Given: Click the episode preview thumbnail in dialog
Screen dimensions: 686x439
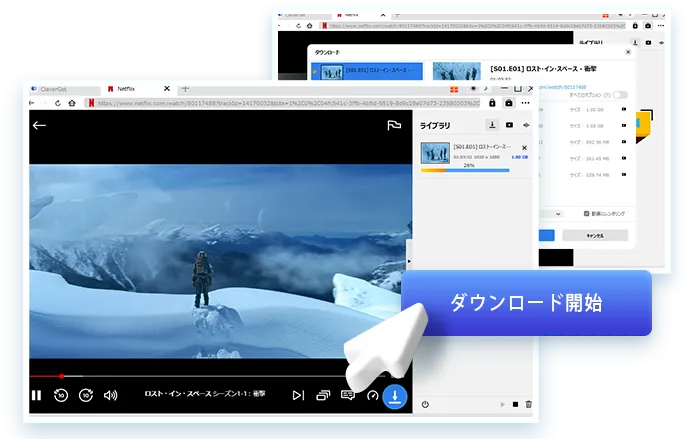Looking at the screenshot, I should click(x=456, y=71).
